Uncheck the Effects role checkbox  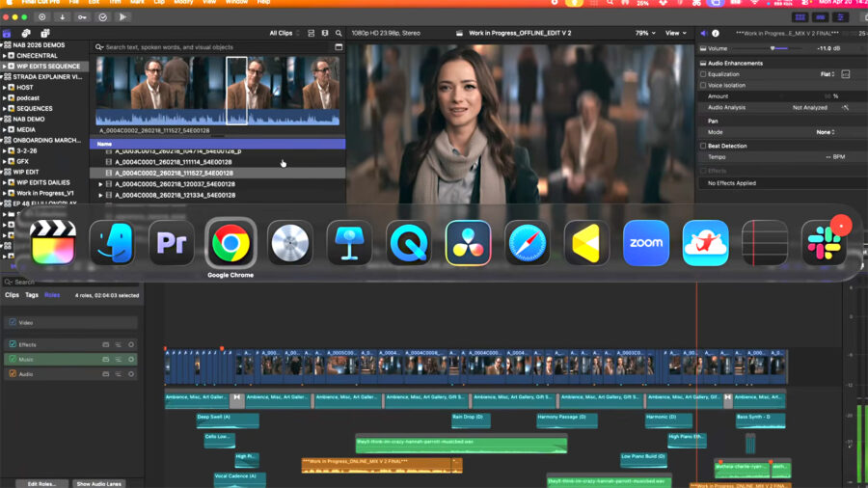pyautogui.click(x=13, y=344)
